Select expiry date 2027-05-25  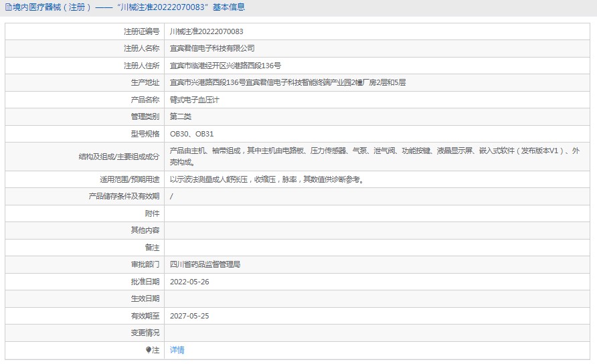pos(189,316)
